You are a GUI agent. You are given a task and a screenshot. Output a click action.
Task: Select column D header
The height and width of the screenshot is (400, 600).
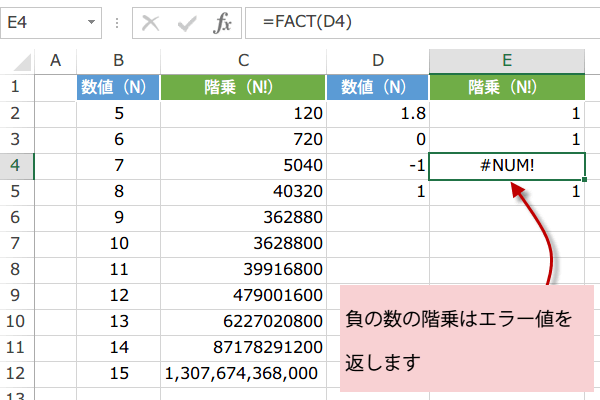tap(378, 60)
